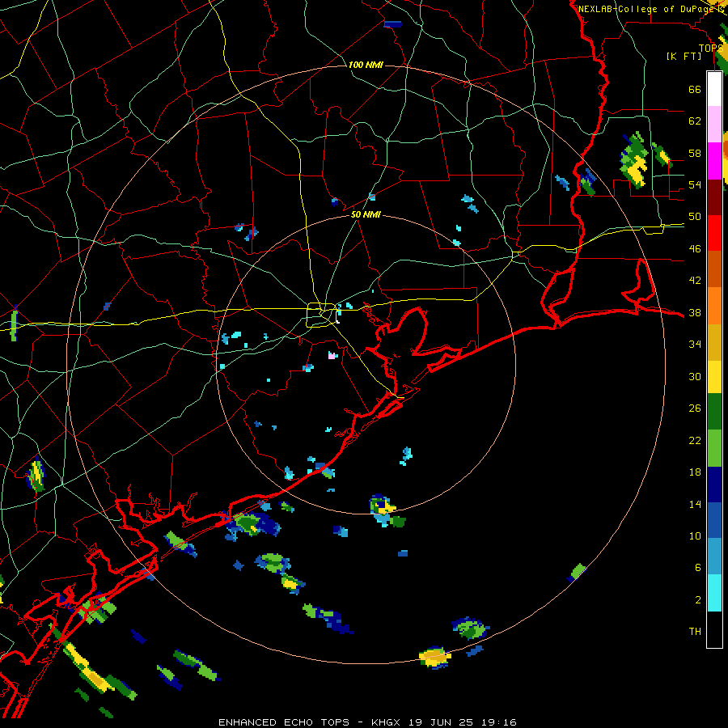
Task: Select the light pink legend color band
Action: coord(714,125)
